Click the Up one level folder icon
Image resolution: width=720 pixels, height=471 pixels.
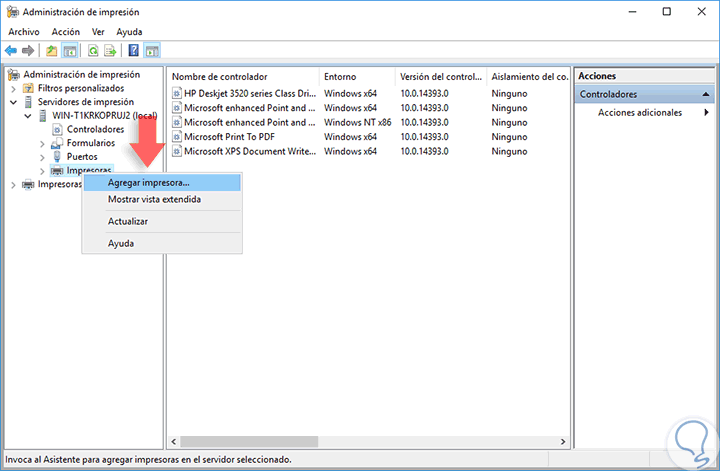(x=51, y=50)
